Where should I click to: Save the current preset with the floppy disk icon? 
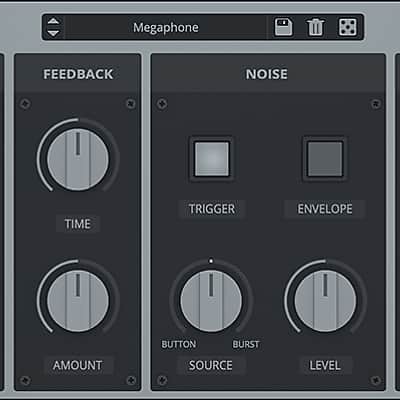283,27
